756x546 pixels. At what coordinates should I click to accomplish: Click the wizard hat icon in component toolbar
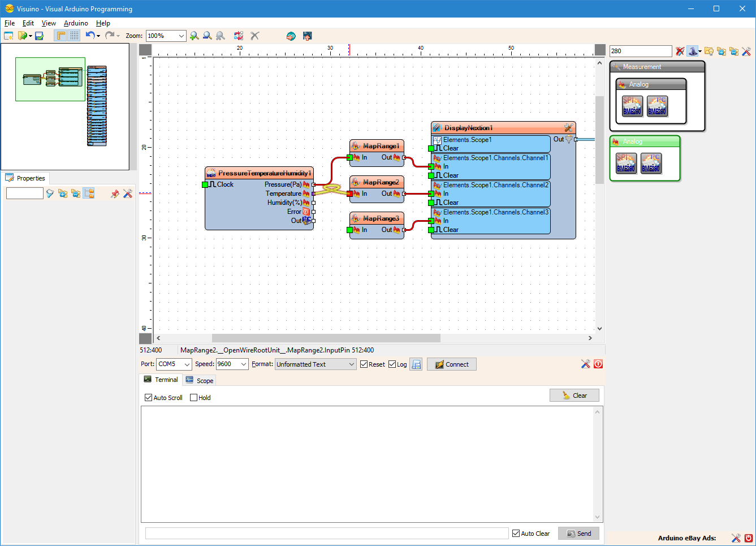coord(693,51)
